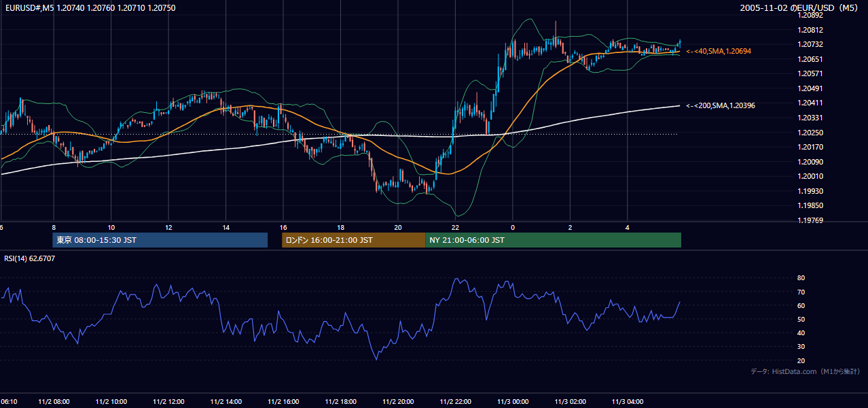Click hour tick 4 under price chart
This screenshot has height=408, width=868.
(x=627, y=227)
